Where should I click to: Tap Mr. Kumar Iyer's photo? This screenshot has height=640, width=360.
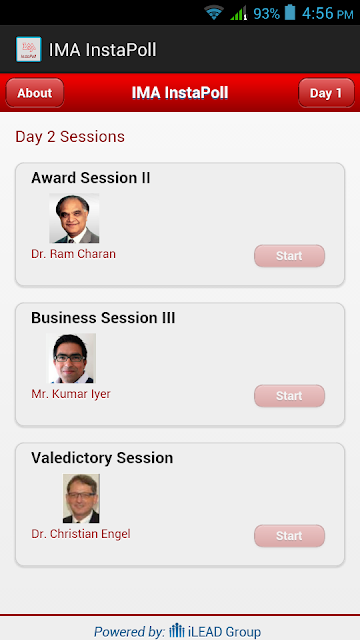point(71,358)
